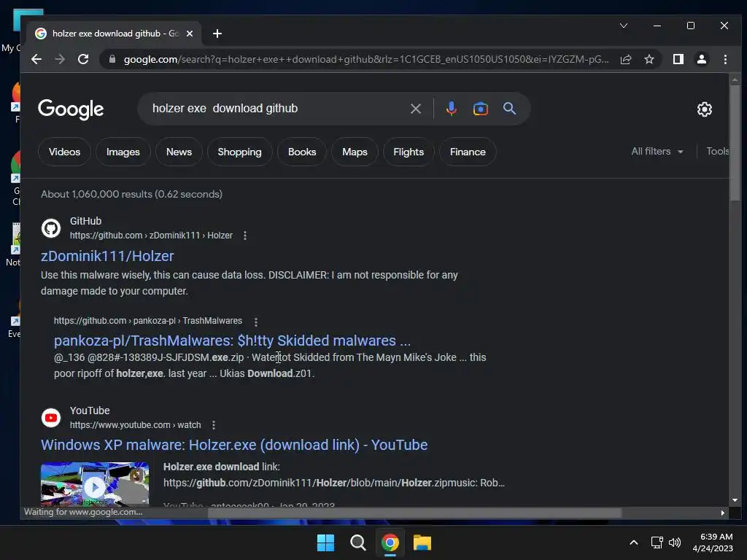
Task: Clear the Google search query
Action: pyautogui.click(x=415, y=109)
